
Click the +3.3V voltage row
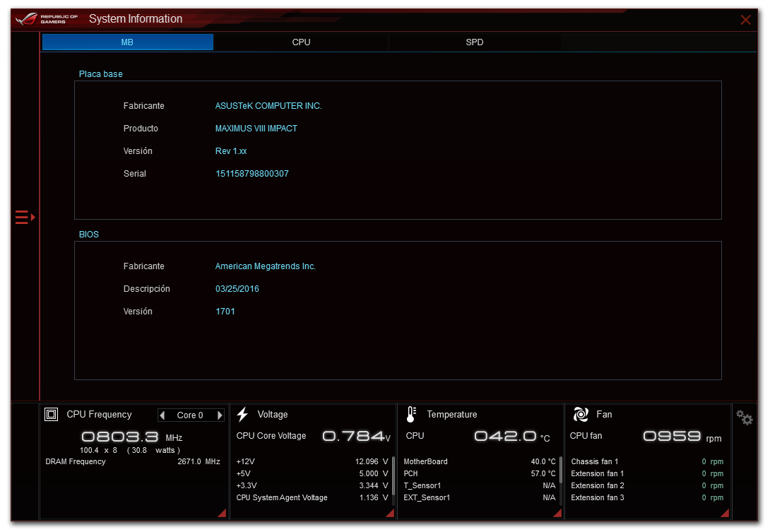click(x=312, y=486)
